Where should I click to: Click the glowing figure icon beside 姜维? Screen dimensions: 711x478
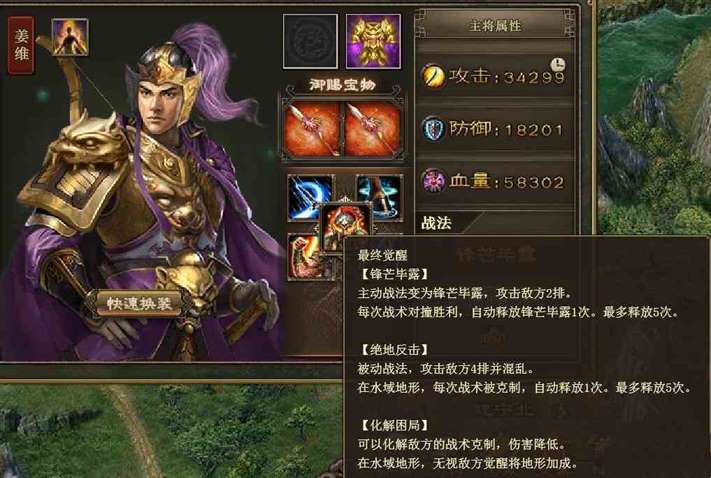click(70, 37)
